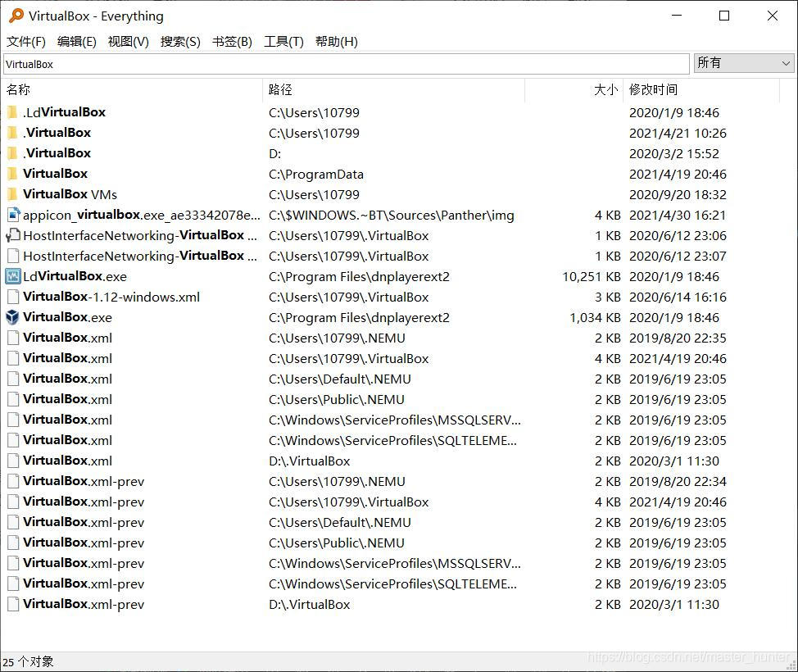
Task: Open the 文件 menu
Action: pyautogui.click(x=25, y=42)
